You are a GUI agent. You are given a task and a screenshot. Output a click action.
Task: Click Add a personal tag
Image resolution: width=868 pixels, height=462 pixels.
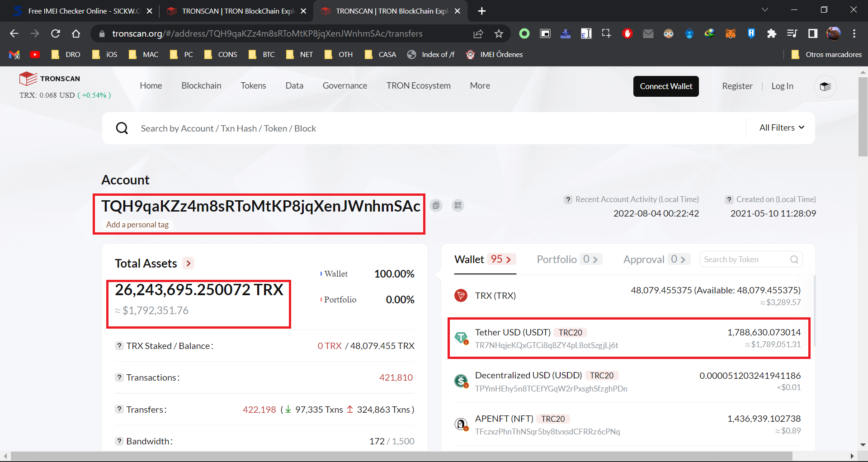[137, 225]
